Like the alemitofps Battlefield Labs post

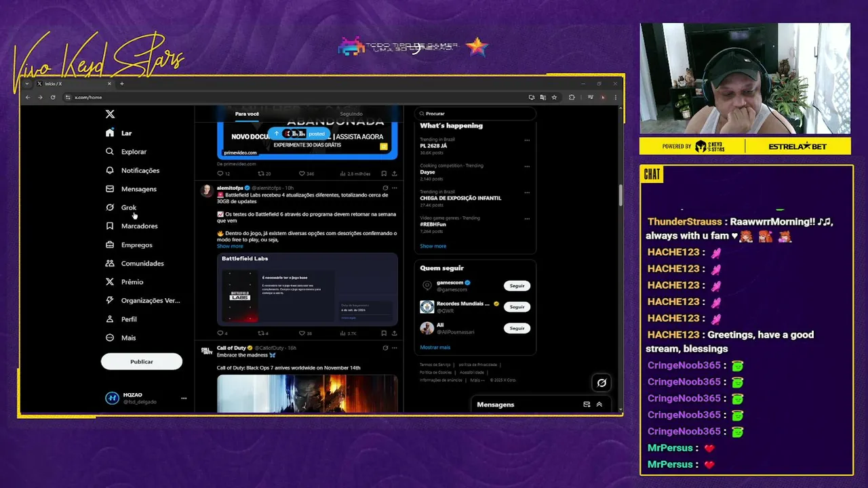(302, 333)
